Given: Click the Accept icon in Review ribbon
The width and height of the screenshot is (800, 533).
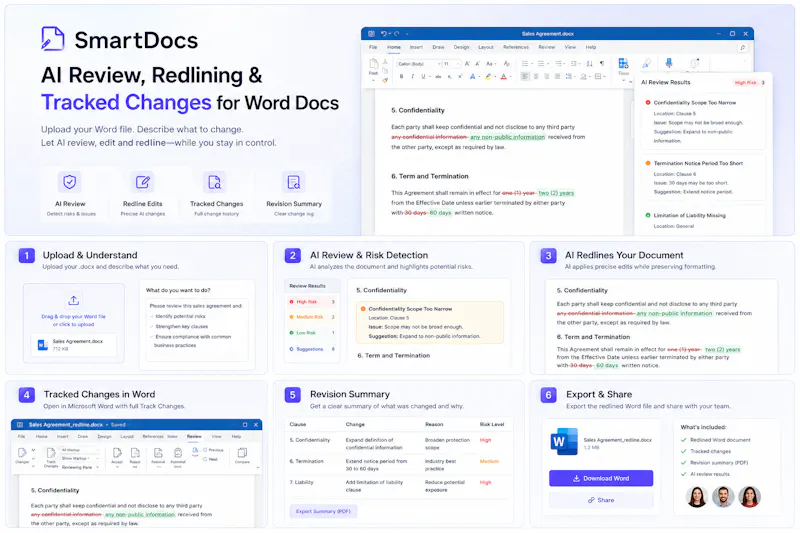Looking at the screenshot, I should pyautogui.click(x=117, y=453).
